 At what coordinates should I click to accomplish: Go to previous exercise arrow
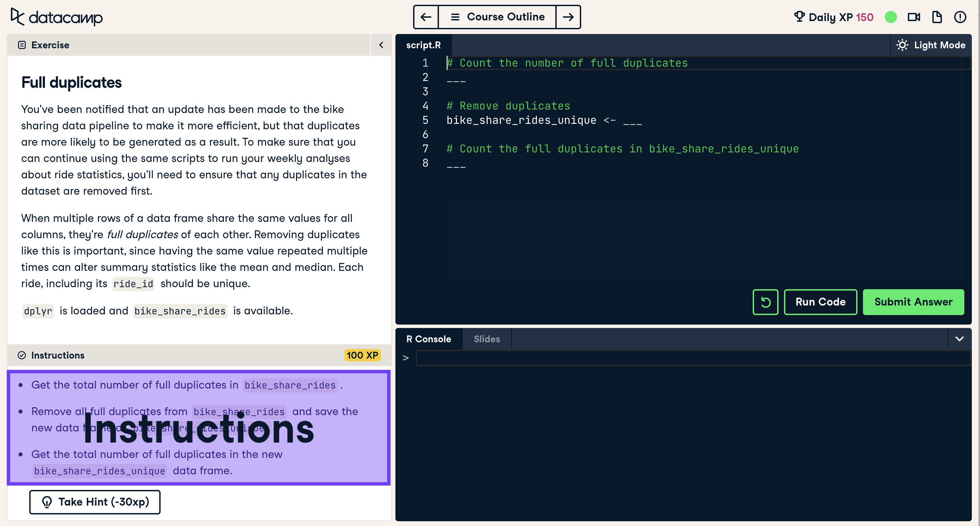426,17
